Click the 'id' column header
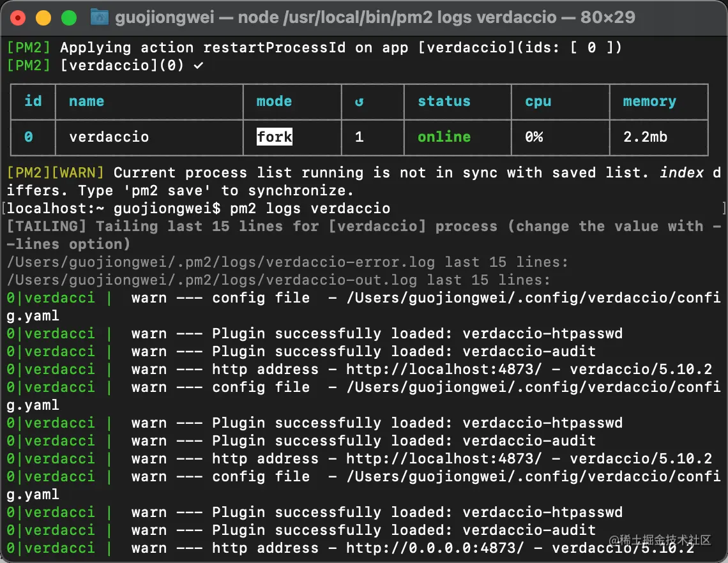Image resolution: width=728 pixels, height=563 pixels. [33, 101]
